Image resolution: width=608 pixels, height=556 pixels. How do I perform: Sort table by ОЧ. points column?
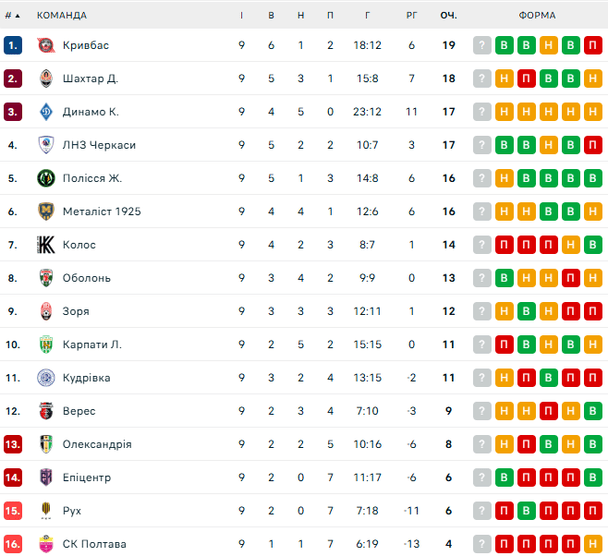(x=449, y=15)
